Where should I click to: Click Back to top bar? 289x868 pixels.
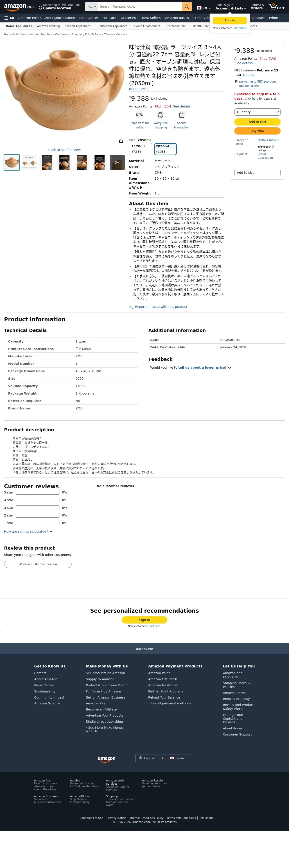(144, 649)
